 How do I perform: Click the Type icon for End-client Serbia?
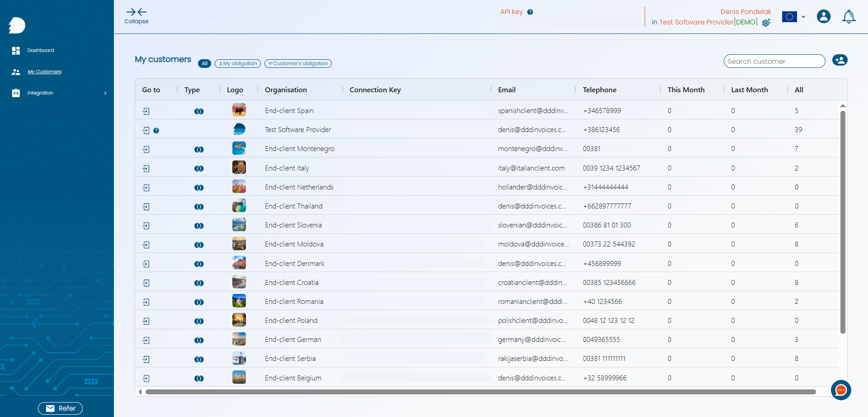pyautogui.click(x=199, y=360)
